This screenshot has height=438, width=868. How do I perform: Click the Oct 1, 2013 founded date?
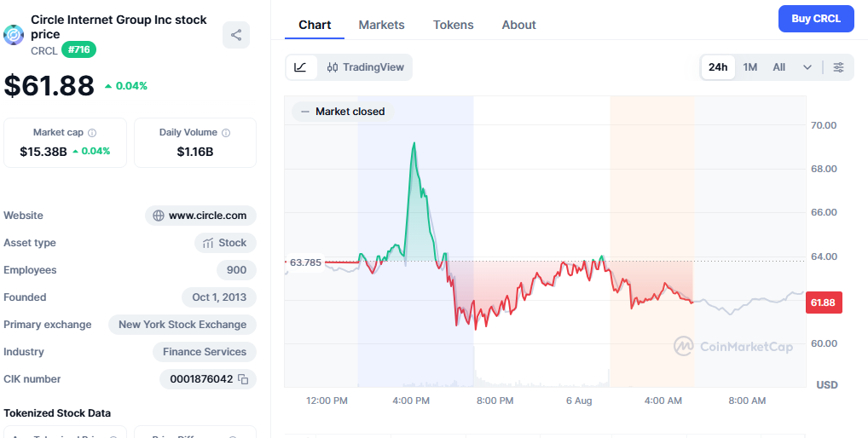(219, 297)
